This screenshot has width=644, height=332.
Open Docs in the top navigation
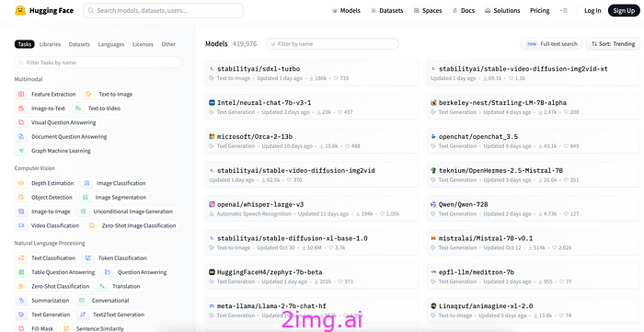tap(464, 11)
